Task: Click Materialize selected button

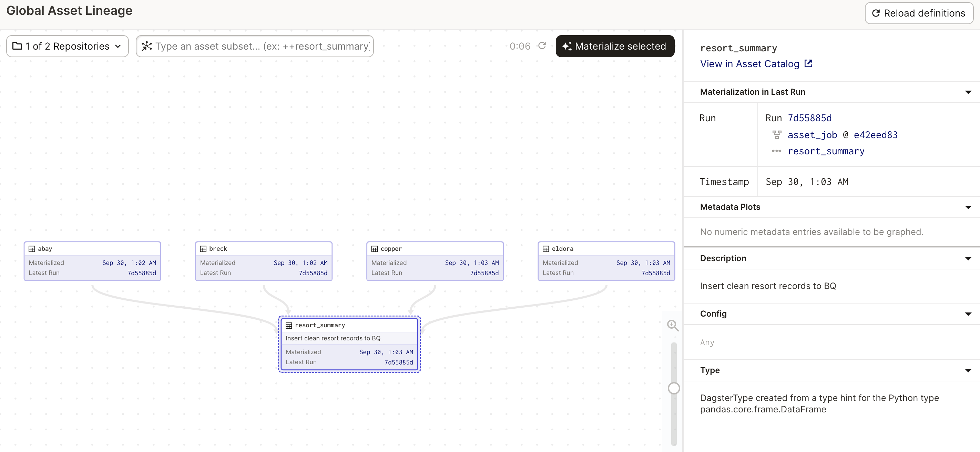Action: (x=615, y=46)
